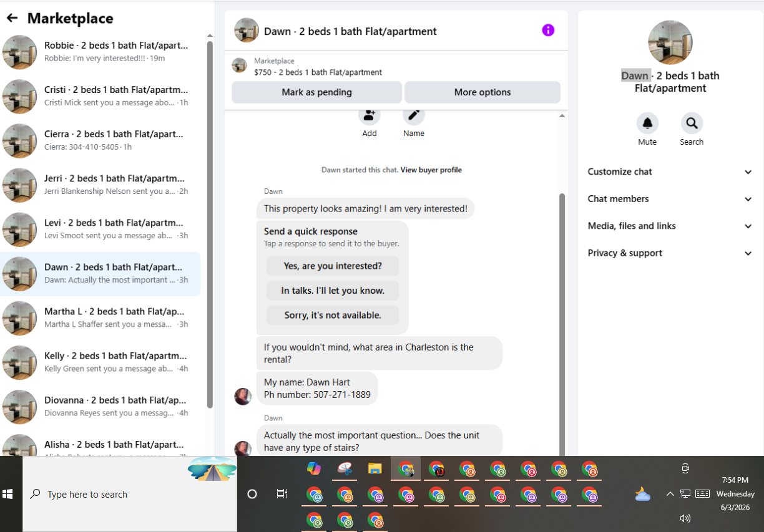Click the 'Dawn · 2 beds 1 bath' chat header title
Viewport: 764px width, 532px height.
(350, 31)
